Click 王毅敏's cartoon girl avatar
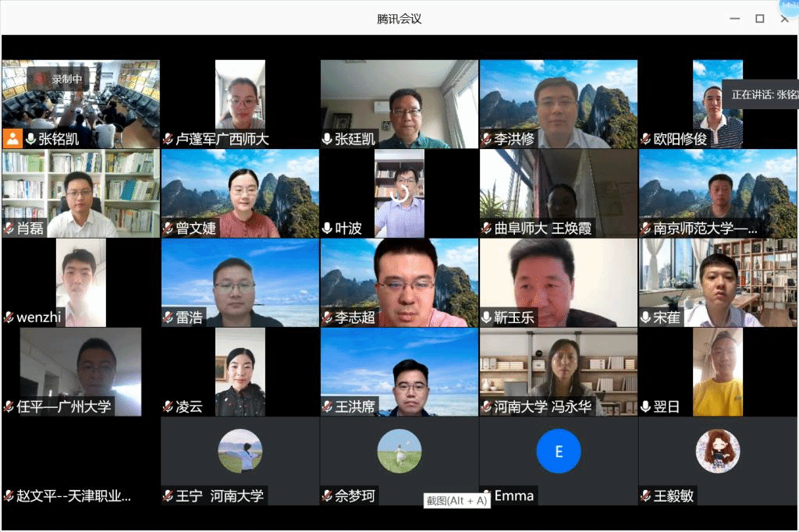Image resolution: width=799 pixels, height=532 pixels. [x=718, y=451]
